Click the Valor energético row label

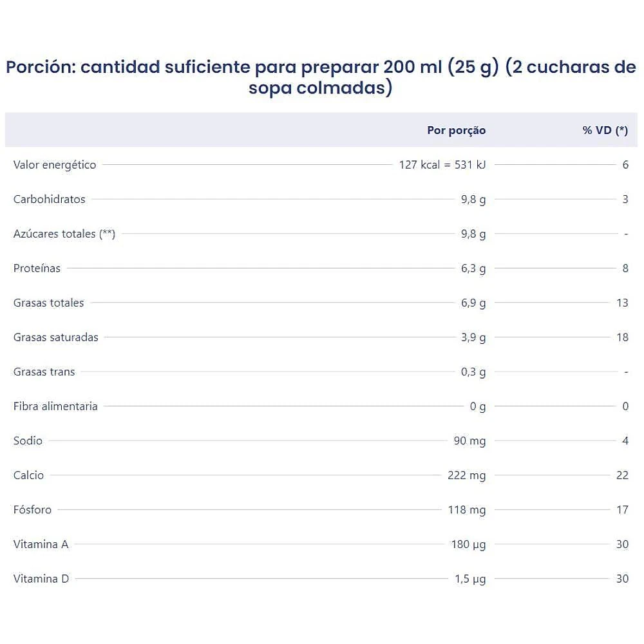tap(55, 165)
